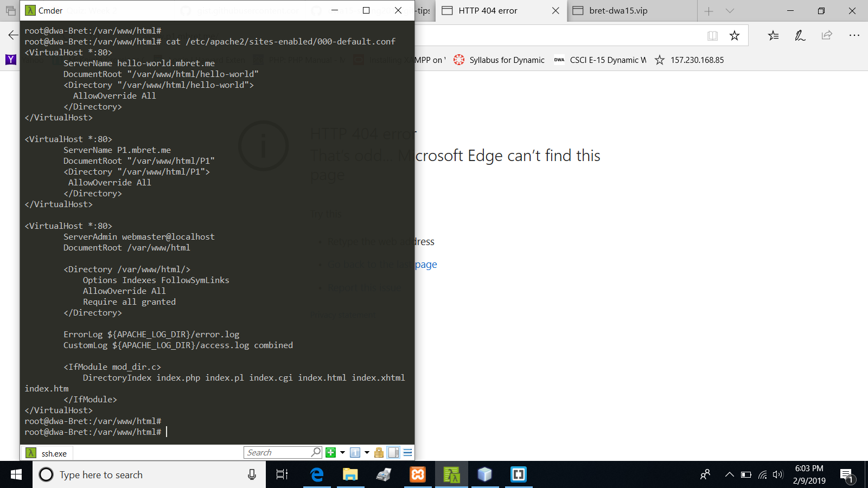Click the 'Options Indexes FollowSymLinks' line

click(156, 280)
